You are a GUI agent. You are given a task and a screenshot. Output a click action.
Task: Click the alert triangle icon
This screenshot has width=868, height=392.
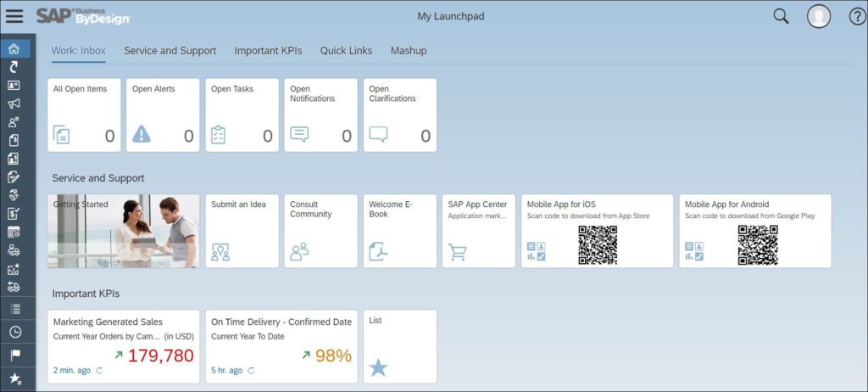pos(142,134)
